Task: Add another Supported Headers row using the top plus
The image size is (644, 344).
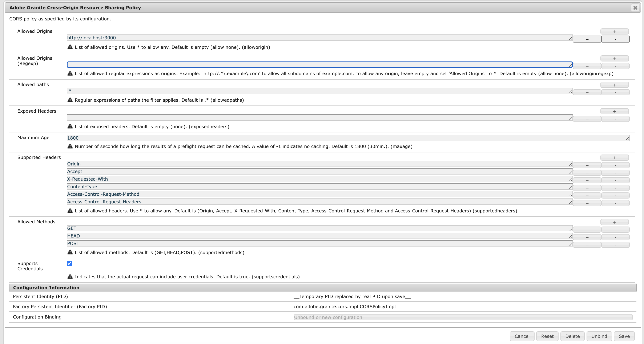Action: [x=615, y=157]
